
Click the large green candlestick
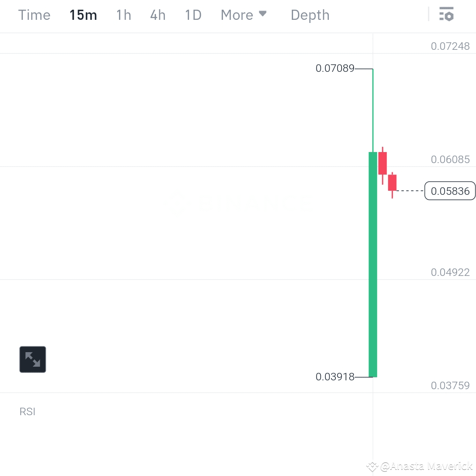click(x=373, y=264)
